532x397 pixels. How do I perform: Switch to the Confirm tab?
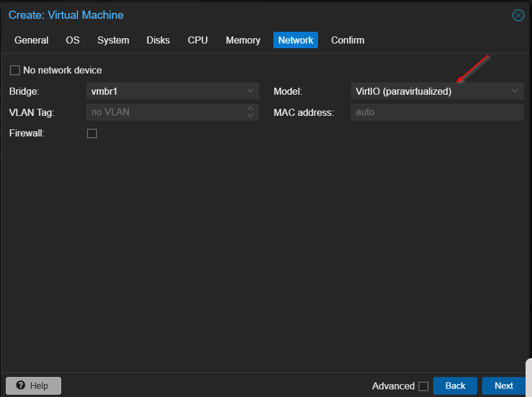[347, 40]
